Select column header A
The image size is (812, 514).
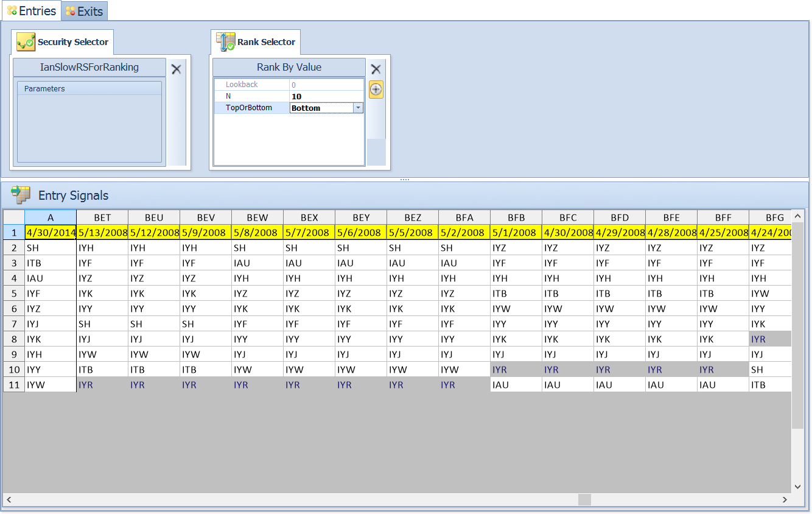click(x=51, y=217)
